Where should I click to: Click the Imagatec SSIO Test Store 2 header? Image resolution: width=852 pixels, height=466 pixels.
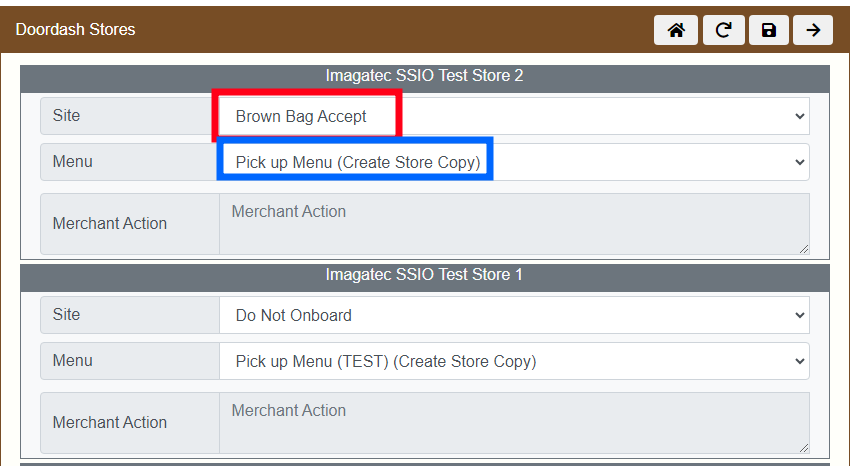pos(424,76)
